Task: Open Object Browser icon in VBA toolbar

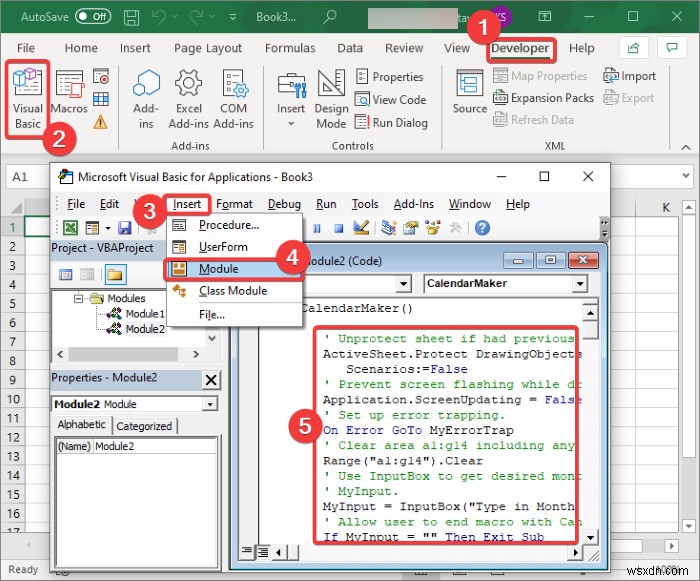Action: (433, 228)
